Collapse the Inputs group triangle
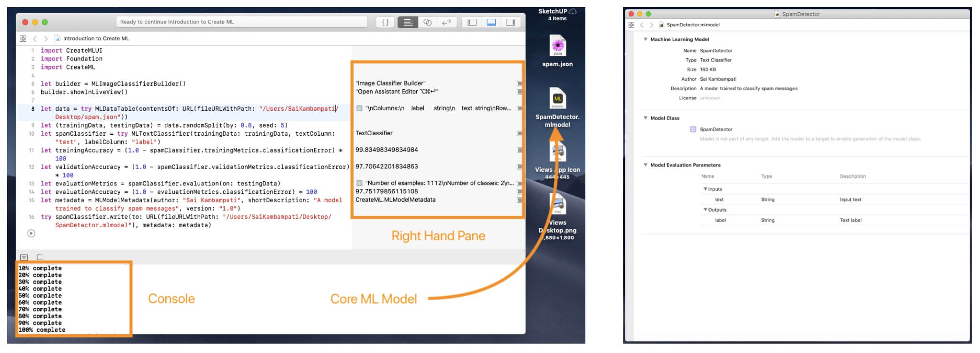Screen dimensions: 980x353 click(x=705, y=189)
